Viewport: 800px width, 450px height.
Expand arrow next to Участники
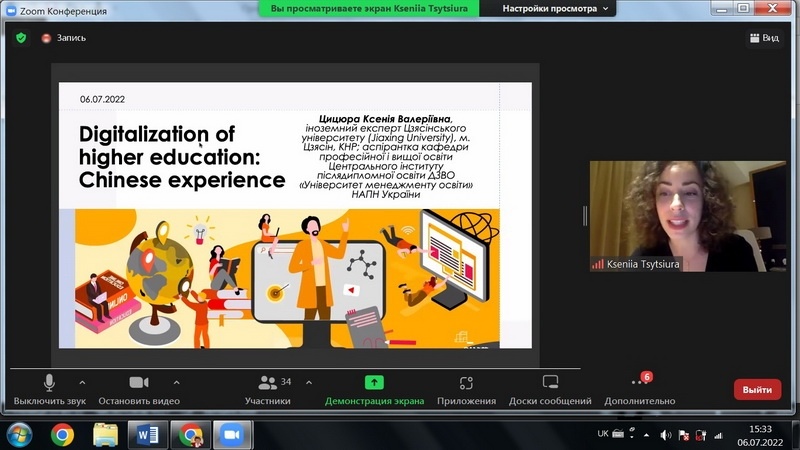point(308,382)
